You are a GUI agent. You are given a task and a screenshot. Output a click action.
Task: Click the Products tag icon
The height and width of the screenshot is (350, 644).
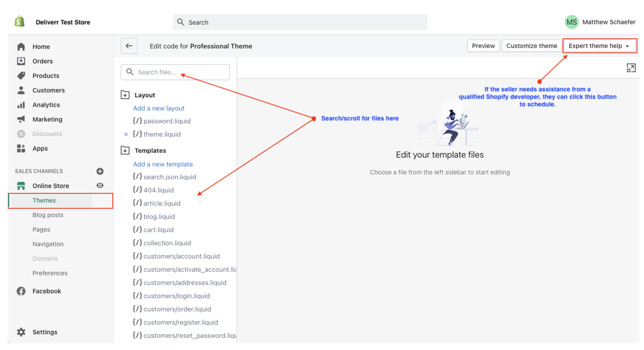pyautogui.click(x=21, y=76)
